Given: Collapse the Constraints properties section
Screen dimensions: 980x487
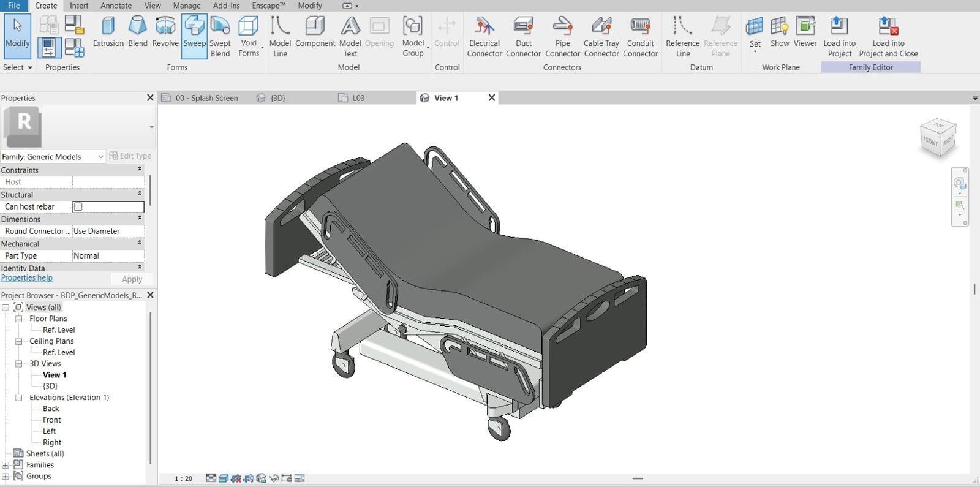Looking at the screenshot, I should point(140,170).
